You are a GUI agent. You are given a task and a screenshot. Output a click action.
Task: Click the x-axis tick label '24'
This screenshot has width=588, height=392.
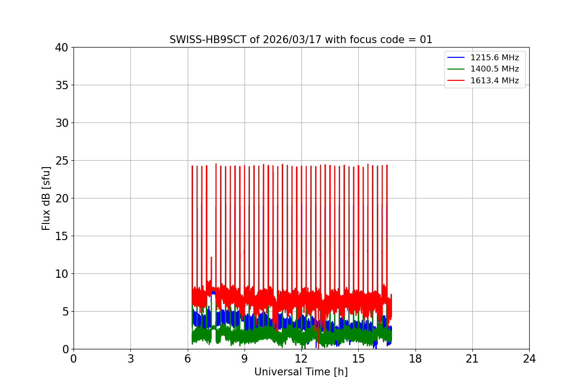click(529, 359)
